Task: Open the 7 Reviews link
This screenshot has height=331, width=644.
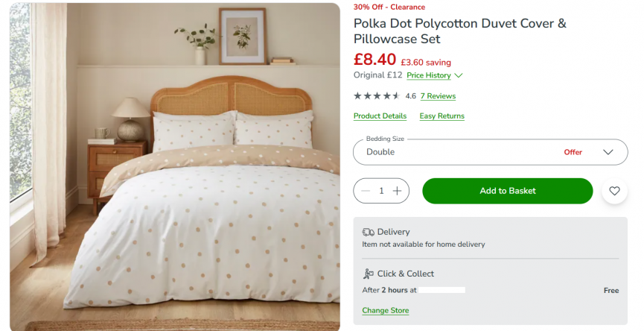Action: (x=438, y=96)
